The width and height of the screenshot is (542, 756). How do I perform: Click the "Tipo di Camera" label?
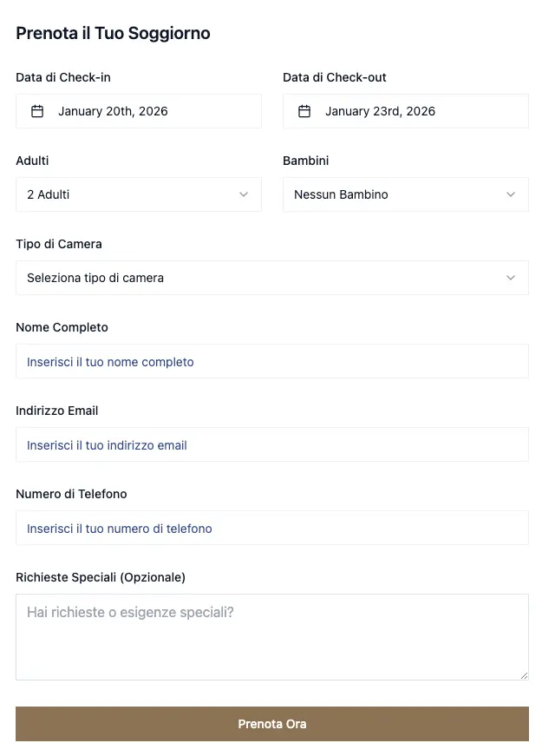click(x=59, y=244)
